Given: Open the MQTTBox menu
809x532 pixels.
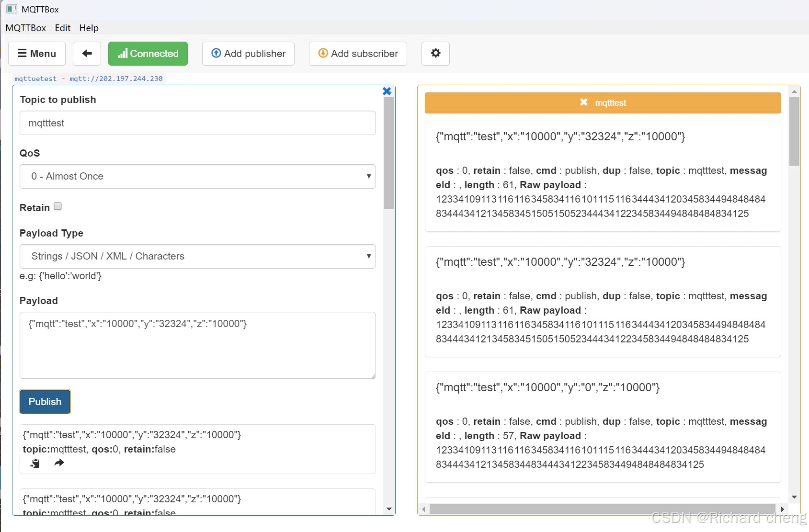Looking at the screenshot, I should click(26, 28).
